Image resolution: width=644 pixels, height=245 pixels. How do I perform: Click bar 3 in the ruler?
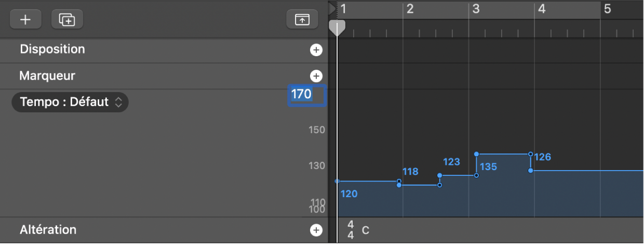point(476,9)
